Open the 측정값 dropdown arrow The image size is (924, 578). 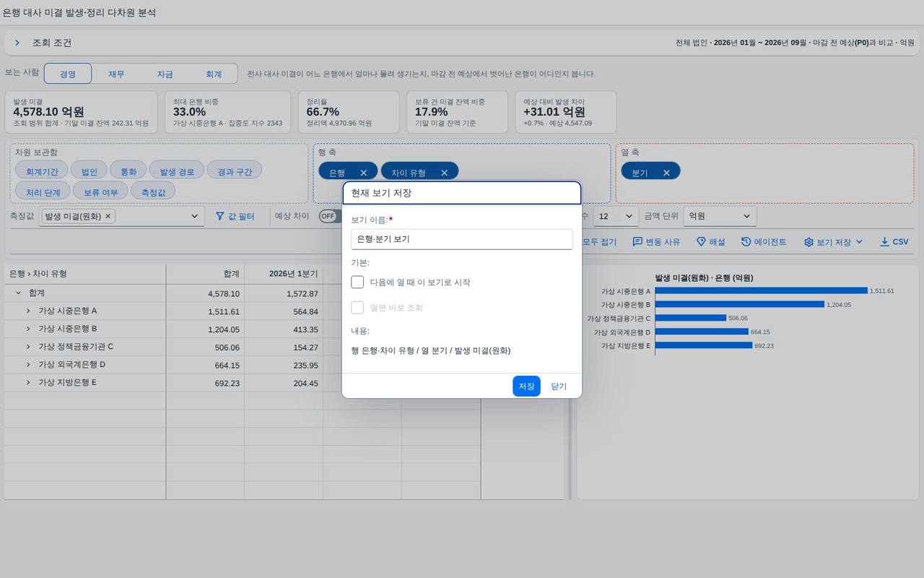coord(194,216)
